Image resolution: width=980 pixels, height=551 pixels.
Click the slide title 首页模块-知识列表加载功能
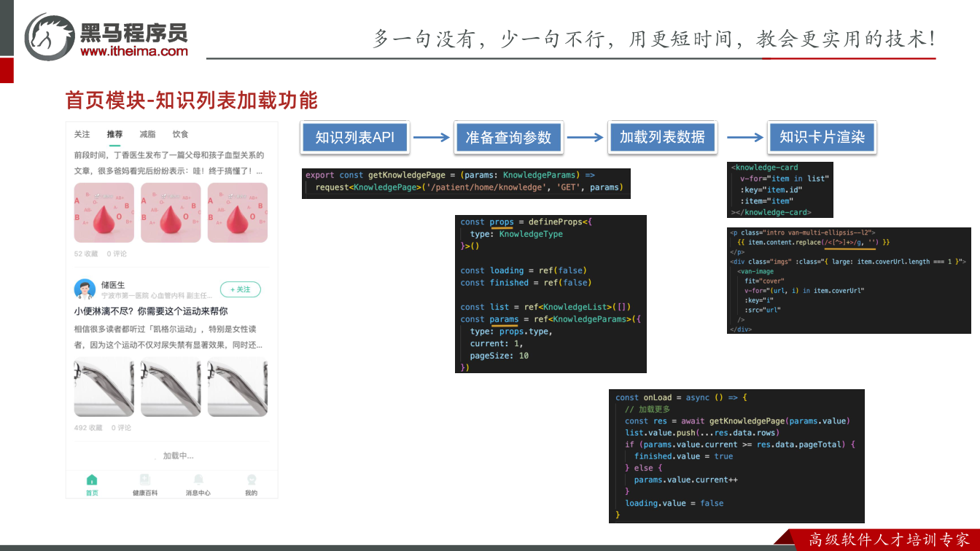(192, 100)
